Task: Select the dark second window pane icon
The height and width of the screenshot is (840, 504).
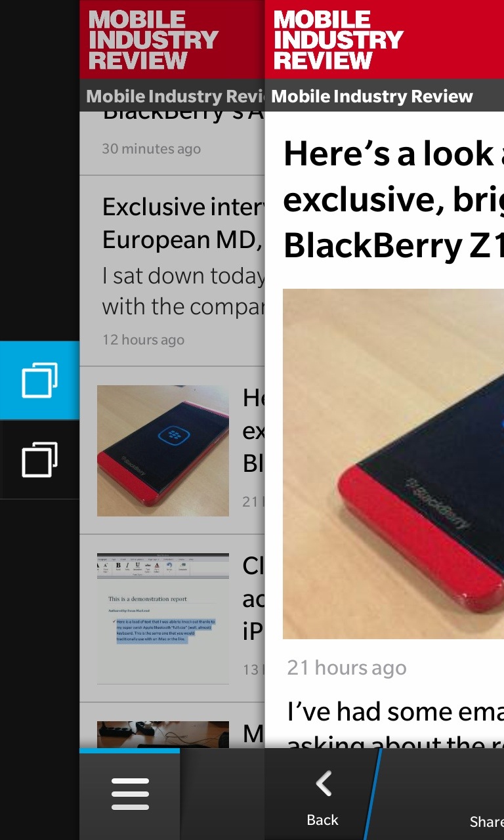Action: [39, 459]
